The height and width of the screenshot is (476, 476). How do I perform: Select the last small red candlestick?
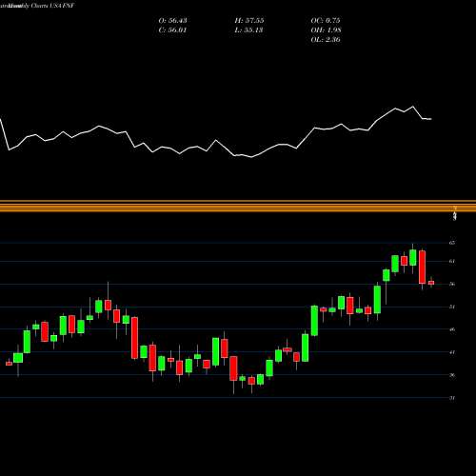point(431,283)
